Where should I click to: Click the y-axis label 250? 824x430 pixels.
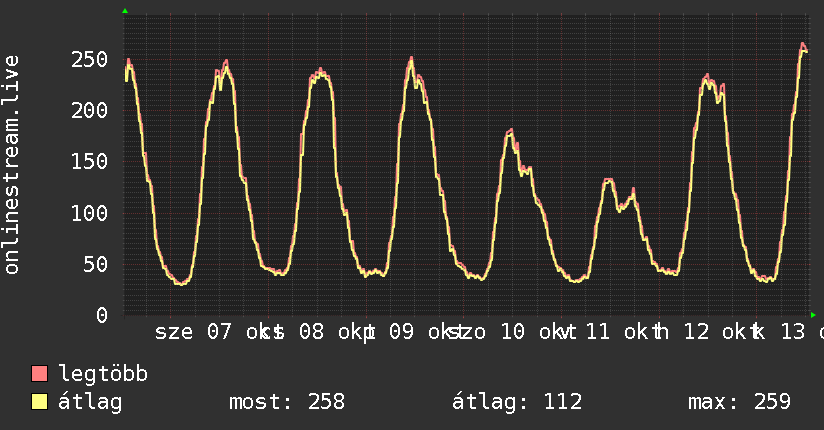pos(89,59)
